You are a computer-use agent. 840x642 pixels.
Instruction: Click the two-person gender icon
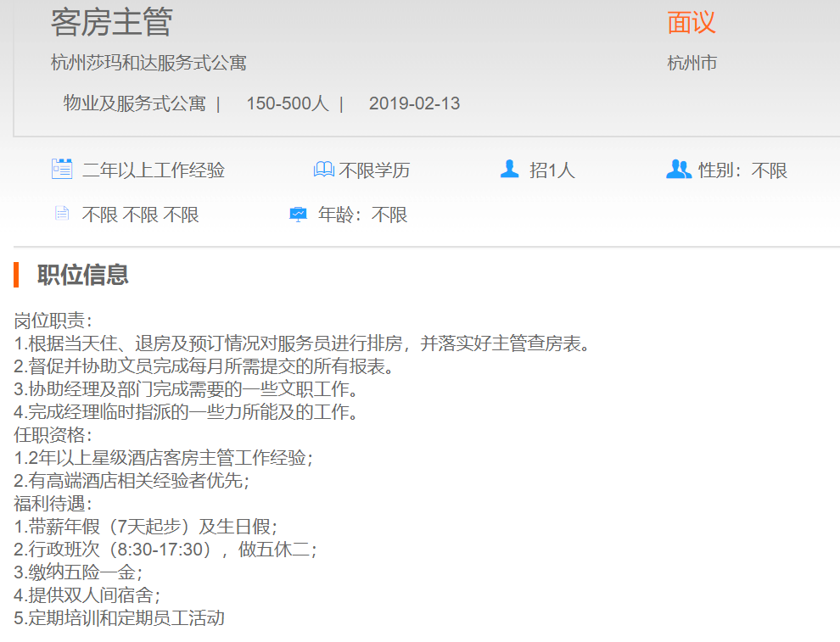click(x=678, y=169)
